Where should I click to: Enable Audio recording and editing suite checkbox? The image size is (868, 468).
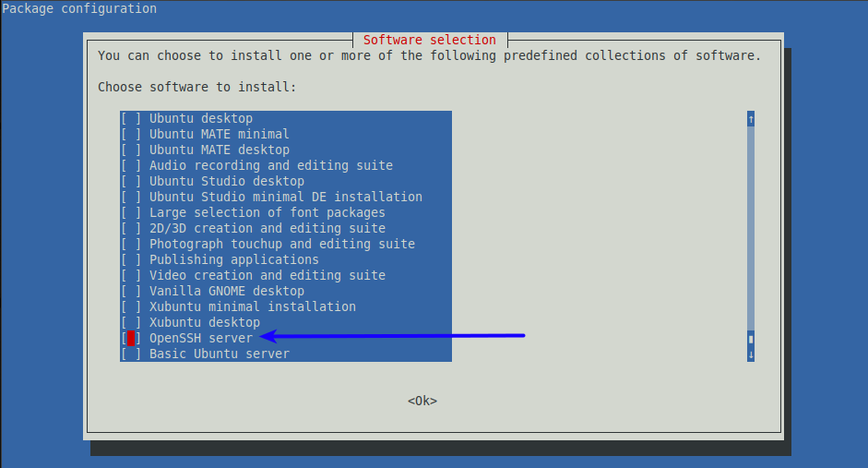[x=131, y=165]
